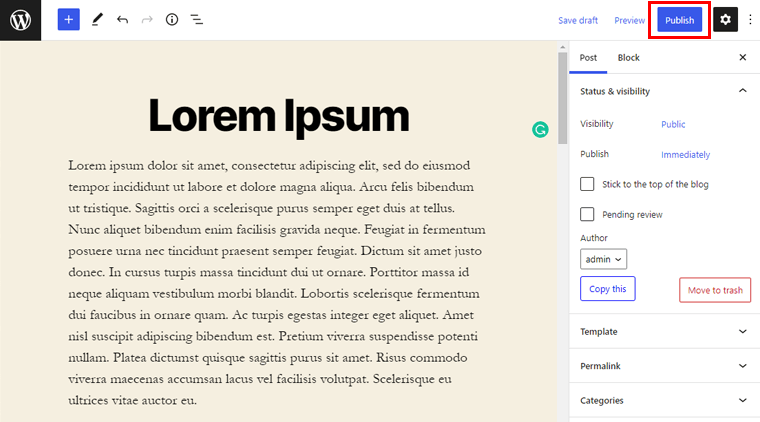Click the Save draft link
Image resolution: width=760 pixels, height=422 pixels.
pos(578,20)
